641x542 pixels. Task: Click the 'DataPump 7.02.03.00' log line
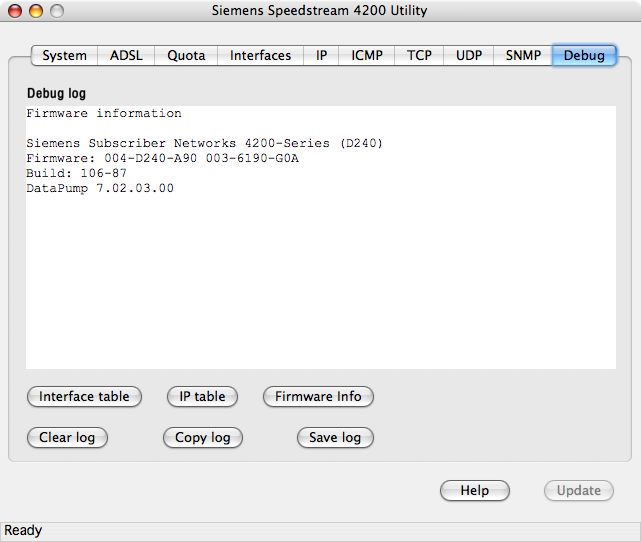[x=100, y=188]
